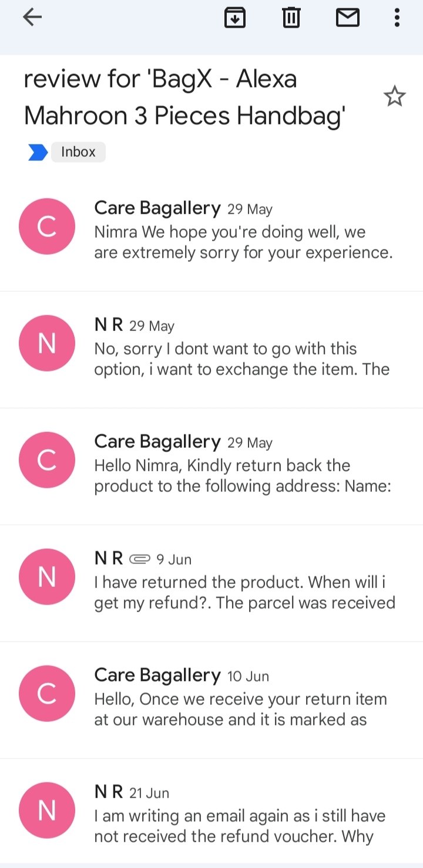Tap the blue importance marker icon
This screenshot has width=423, height=868.
pos(38,153)
